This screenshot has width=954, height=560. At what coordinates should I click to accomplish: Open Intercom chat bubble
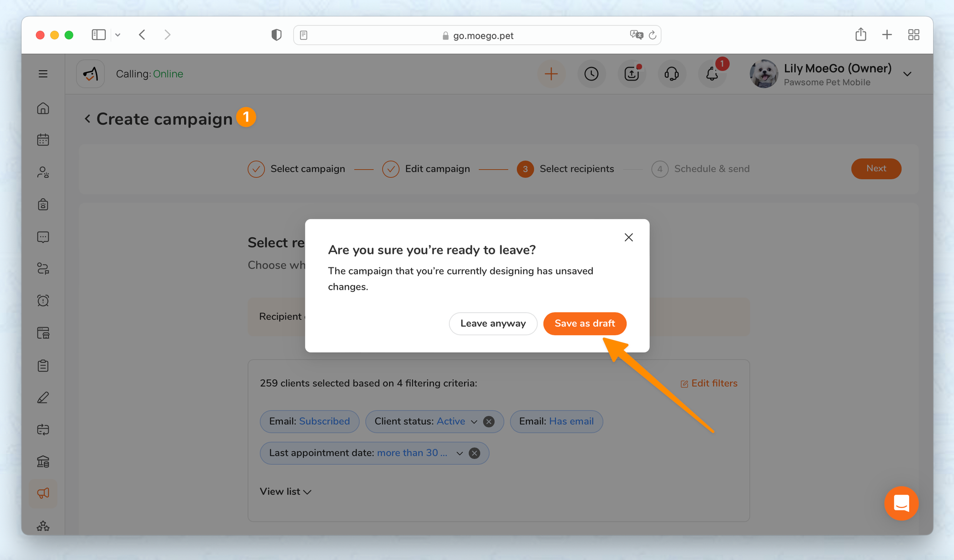tap(901, 503)
